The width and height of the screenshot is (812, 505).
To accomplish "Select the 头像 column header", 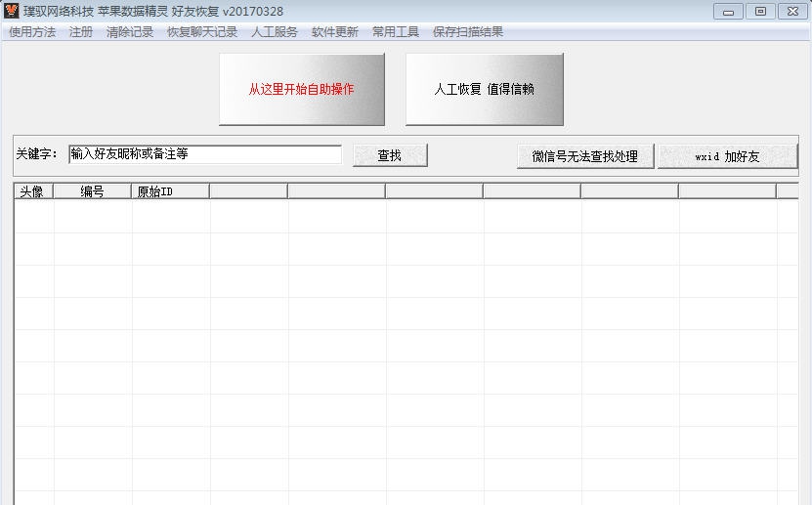I will tap(33, 191).
